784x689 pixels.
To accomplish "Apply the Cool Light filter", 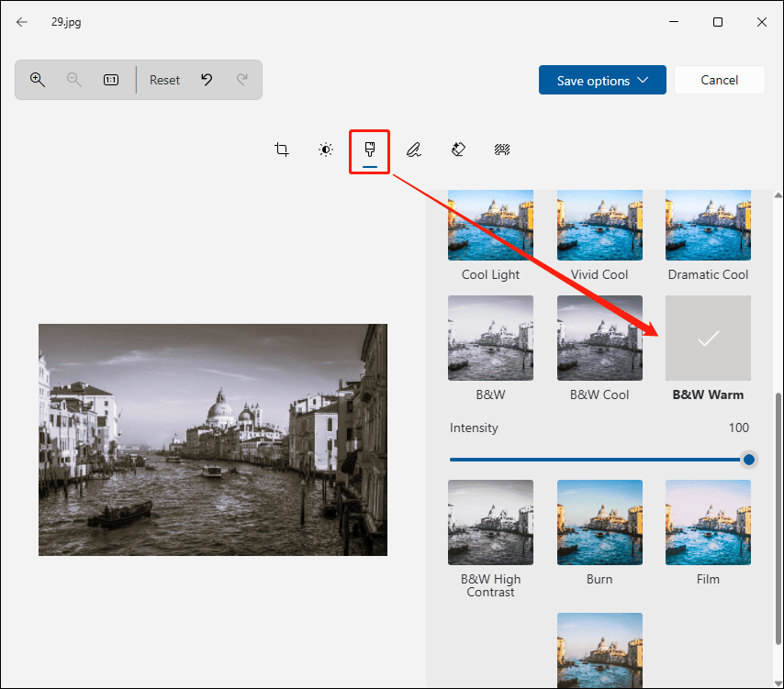I will coord(490,225).
